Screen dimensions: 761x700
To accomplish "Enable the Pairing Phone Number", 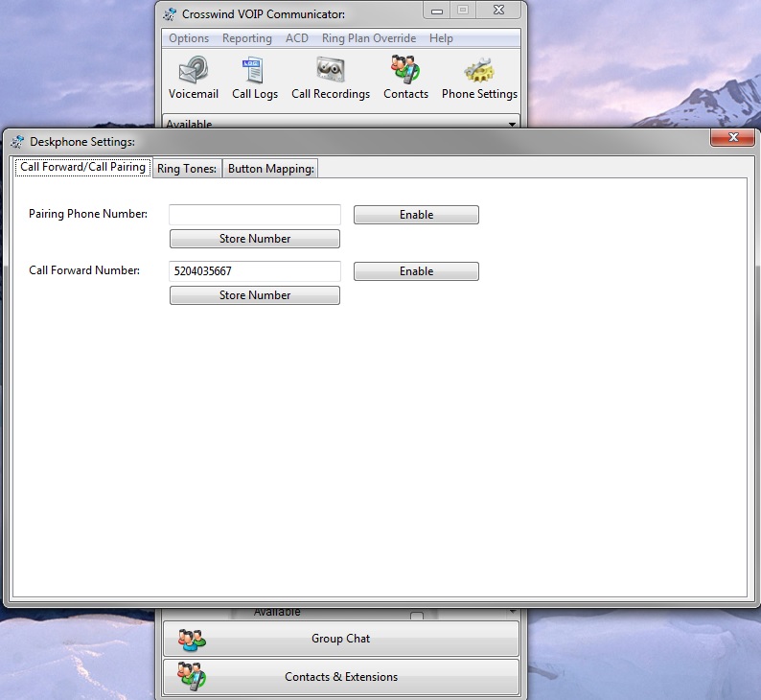I will (416, 215).
